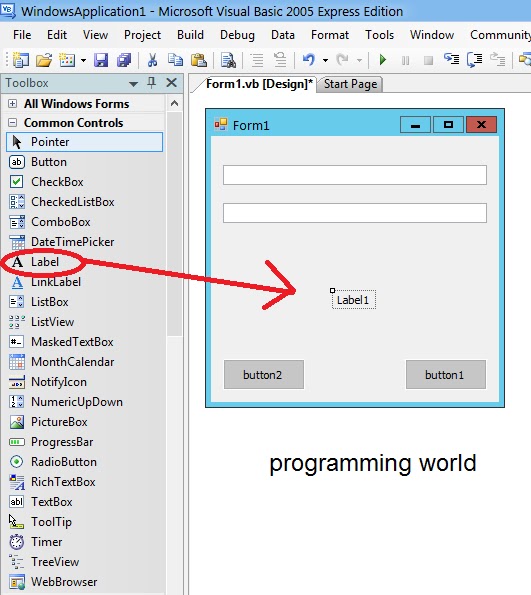The image size is (531, 595).
Task: Open the File menu
Action: (x=22, y=35)
